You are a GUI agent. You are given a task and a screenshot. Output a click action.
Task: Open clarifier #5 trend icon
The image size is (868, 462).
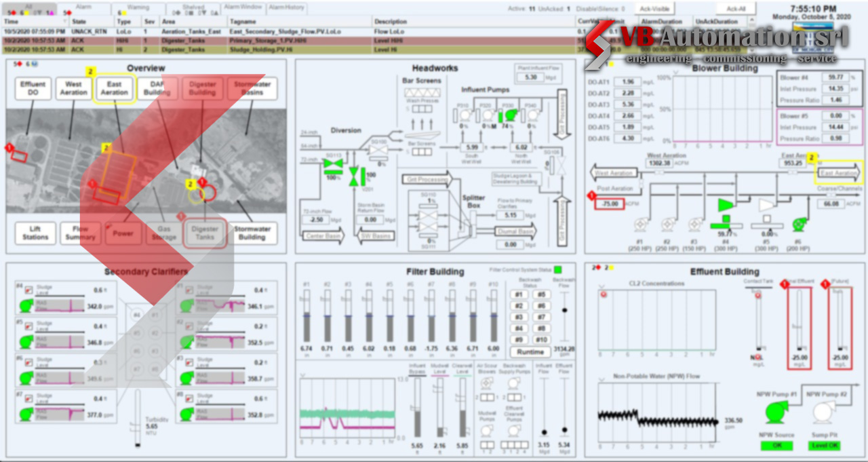coord(28,325)
